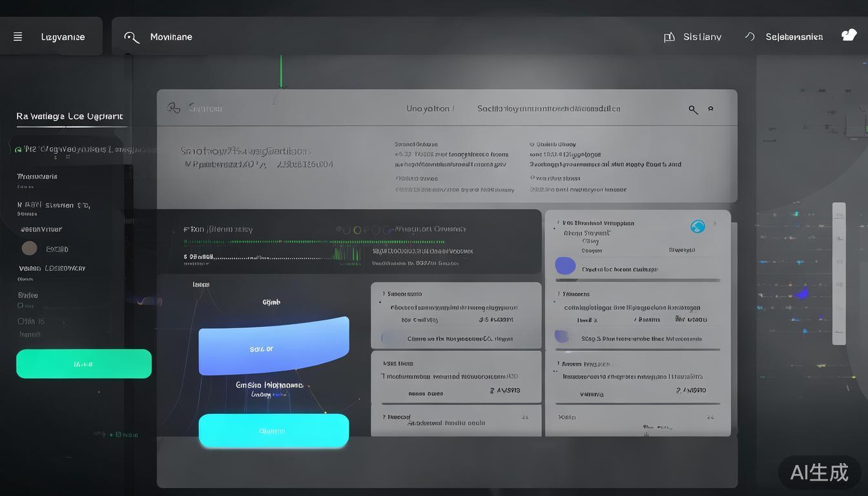Viewport: 868px width, 496px height.
Task: Select the Unoyoltion tab in panel header
Action: [429, 108]
